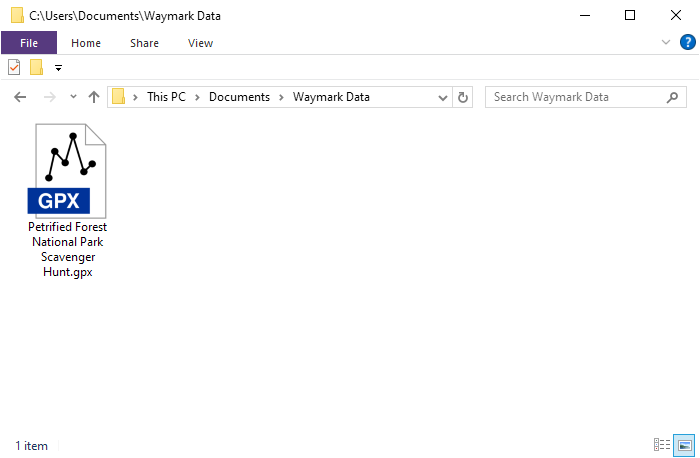The image size is (700, 458).
Task: Refresh the Waymark Data folder
Action: 463,97
